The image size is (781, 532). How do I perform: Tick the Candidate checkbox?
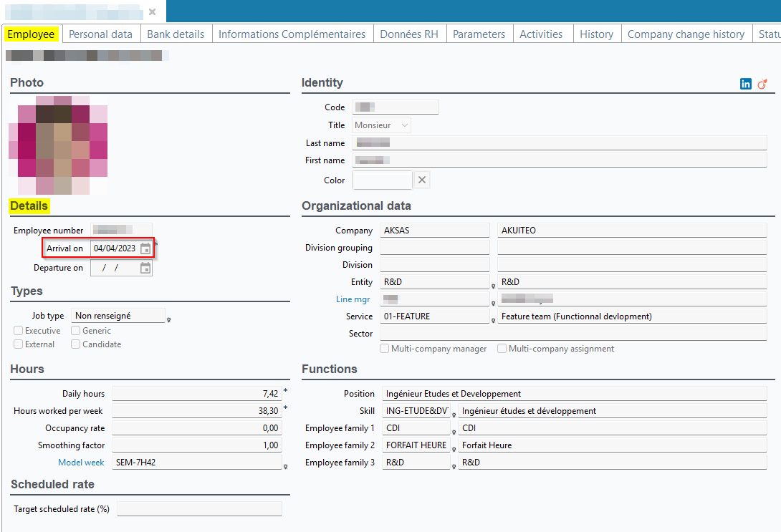pos(76,344)
